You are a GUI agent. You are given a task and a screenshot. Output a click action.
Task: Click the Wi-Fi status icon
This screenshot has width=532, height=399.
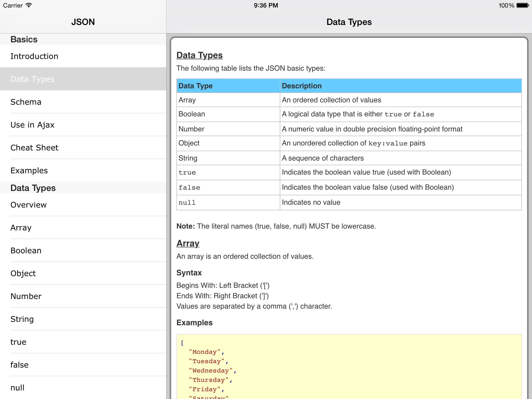pyautogui.click(x=29, y=5)
